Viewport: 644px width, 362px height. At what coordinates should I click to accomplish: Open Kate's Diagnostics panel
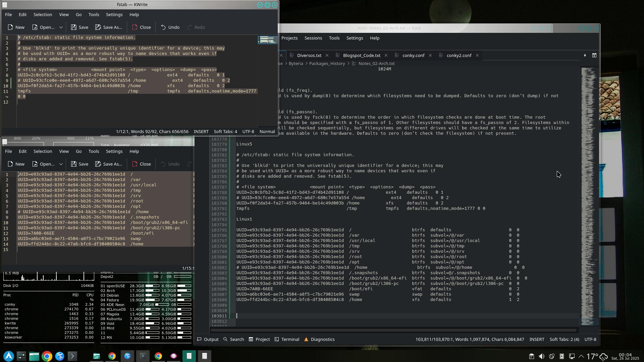click(319, 339)
